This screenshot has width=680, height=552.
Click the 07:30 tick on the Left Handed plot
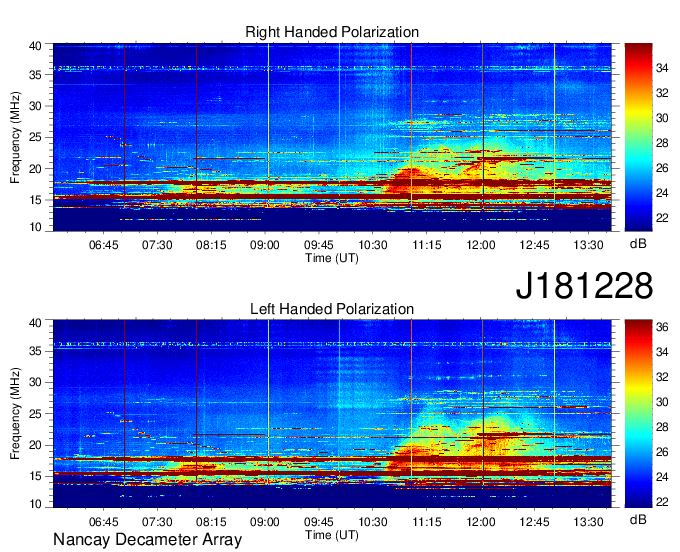point(157,522)
